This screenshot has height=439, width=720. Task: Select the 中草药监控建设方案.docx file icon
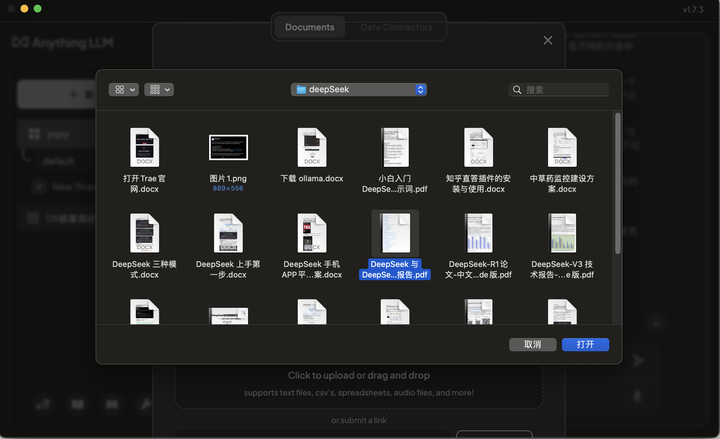562,147
